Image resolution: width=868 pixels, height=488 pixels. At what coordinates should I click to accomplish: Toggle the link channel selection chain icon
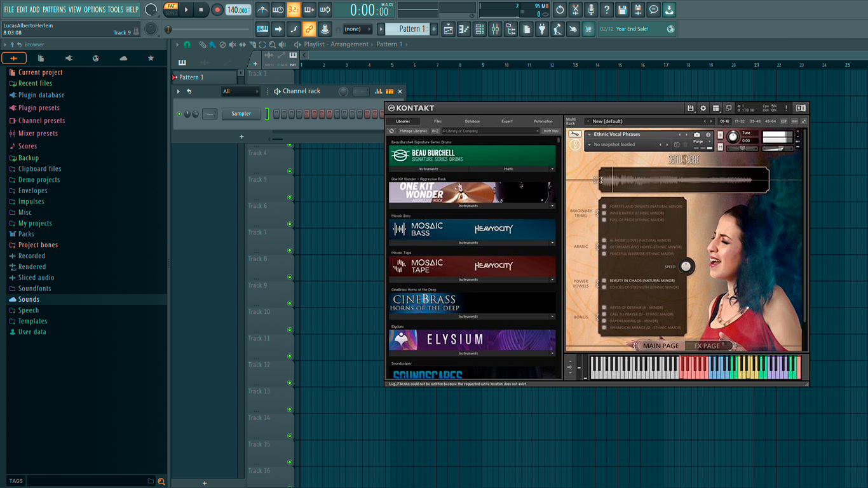tap(309, 29)
